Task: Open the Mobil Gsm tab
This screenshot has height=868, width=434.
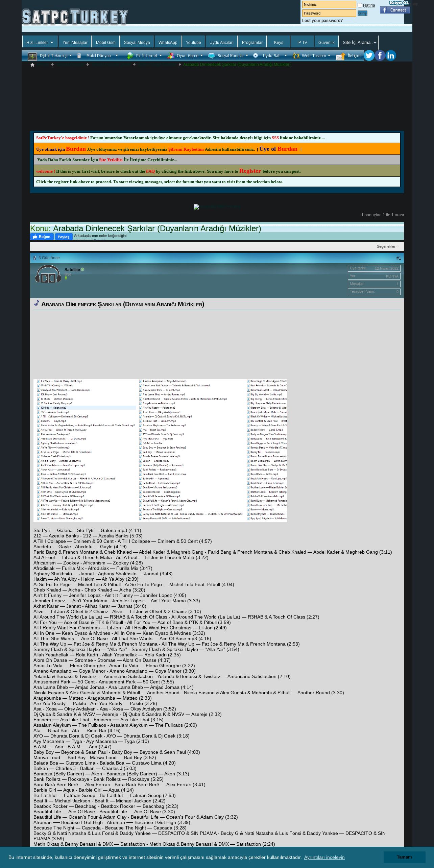Action: point(106,42)
